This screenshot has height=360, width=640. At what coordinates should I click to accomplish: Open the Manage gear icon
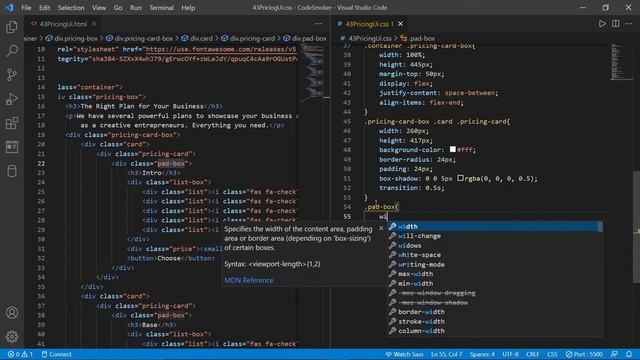12,336
